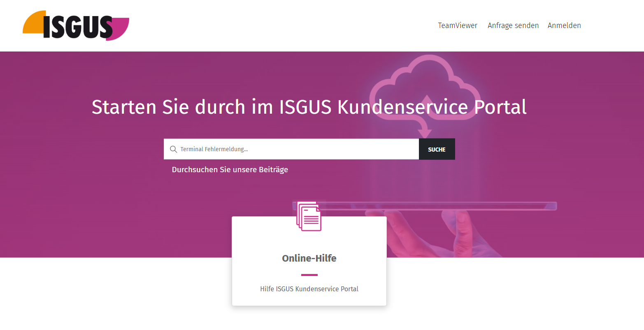Image resolution: width=644 pixels, height=330 pixels.
Task: Click Durchsuchen Sie unsere Beiträge text
Action: pos(230,170)
